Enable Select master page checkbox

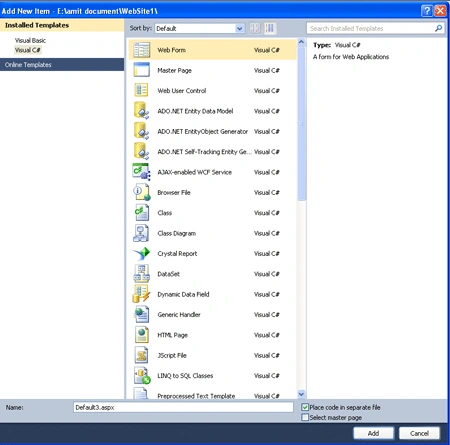(x=305, y=417)
